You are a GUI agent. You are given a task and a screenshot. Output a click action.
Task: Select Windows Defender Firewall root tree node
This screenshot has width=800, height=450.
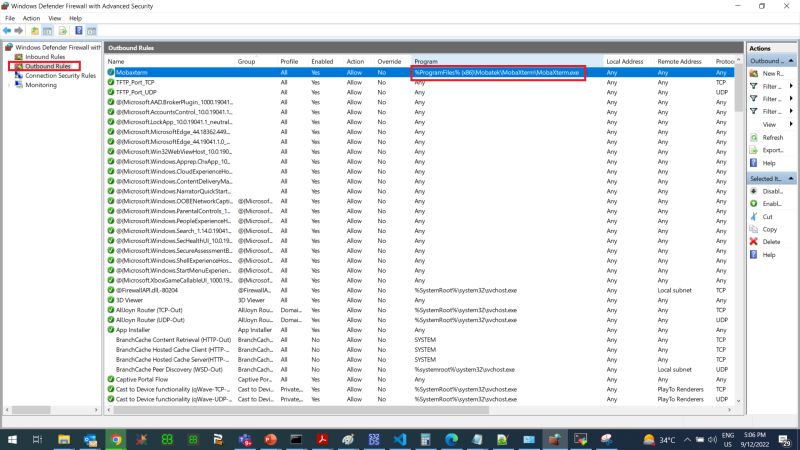point(58,47)
